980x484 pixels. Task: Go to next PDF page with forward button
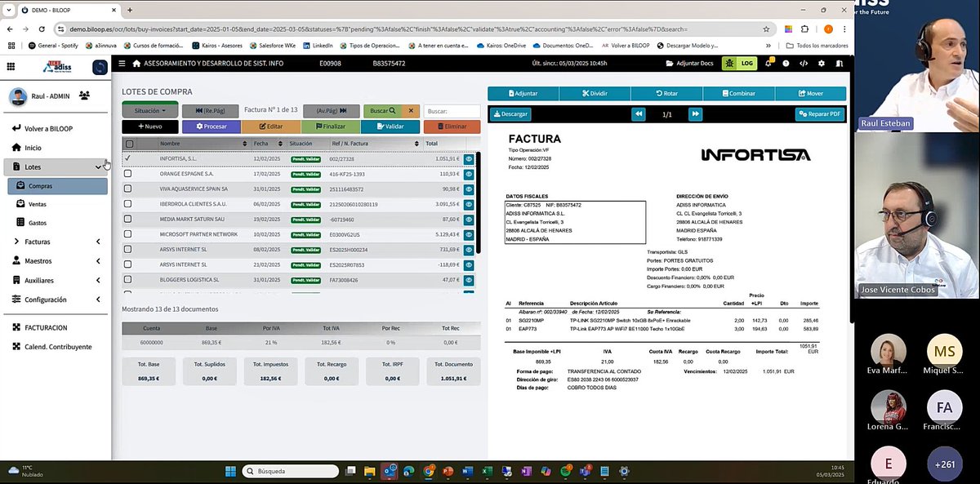(x=695, y=114)
